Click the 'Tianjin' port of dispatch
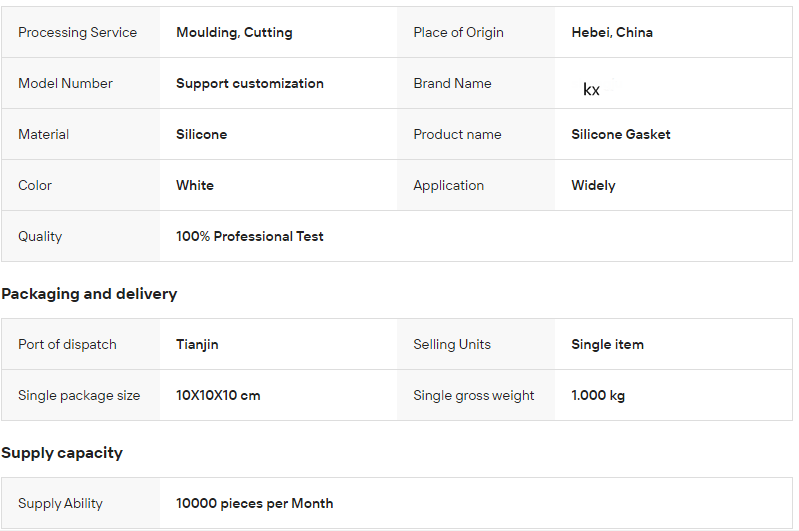The image size is (799, 531). (197, 344)
